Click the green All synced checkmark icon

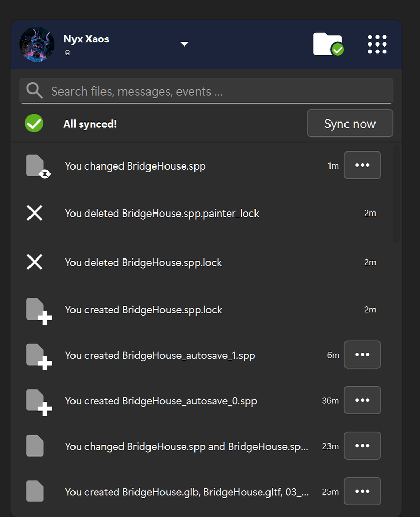point(34,124)
